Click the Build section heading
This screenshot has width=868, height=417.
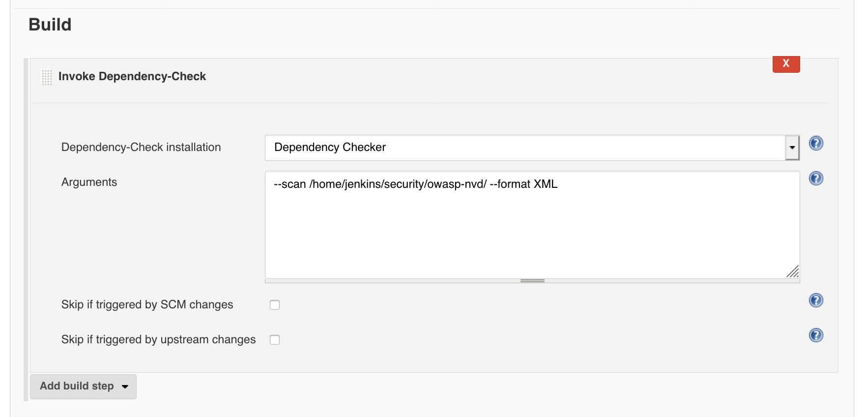(50, 24)
